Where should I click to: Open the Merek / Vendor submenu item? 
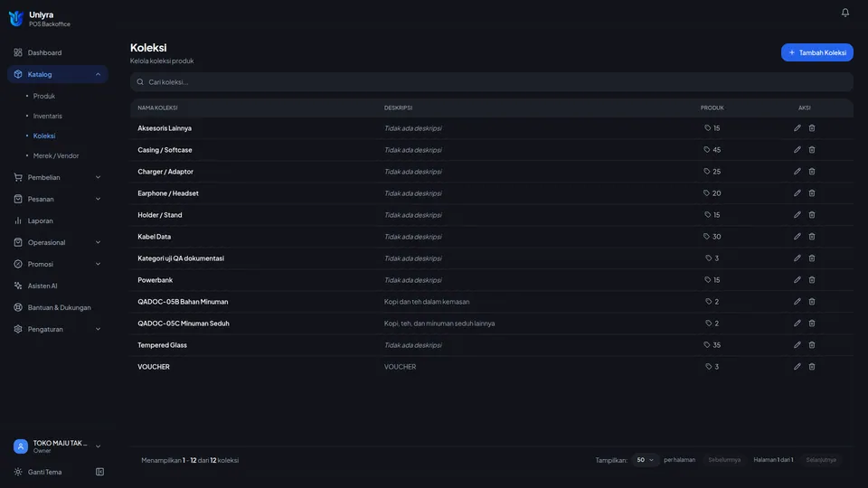(x=56, y=155)
